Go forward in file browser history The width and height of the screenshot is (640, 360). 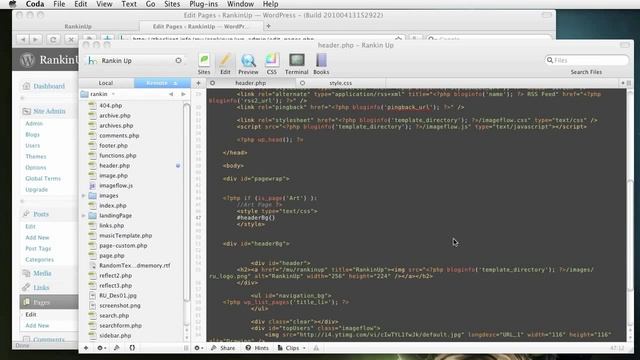click(184, 94)
